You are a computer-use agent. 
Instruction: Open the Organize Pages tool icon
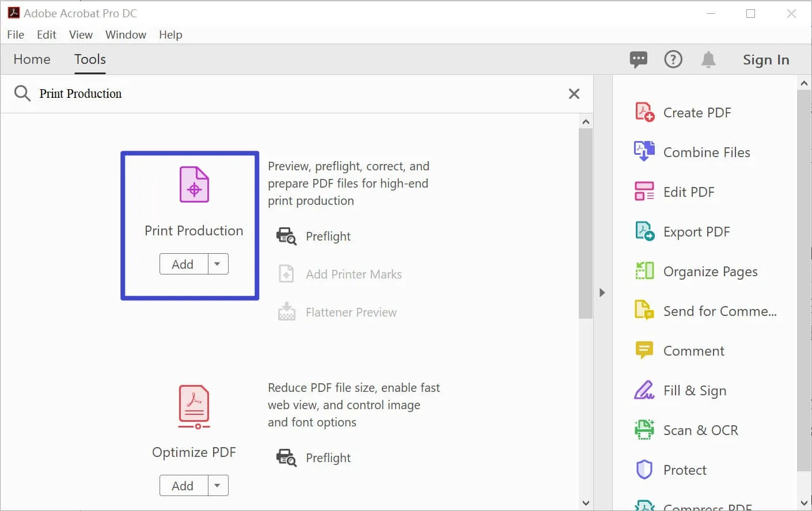pos(644,271)
